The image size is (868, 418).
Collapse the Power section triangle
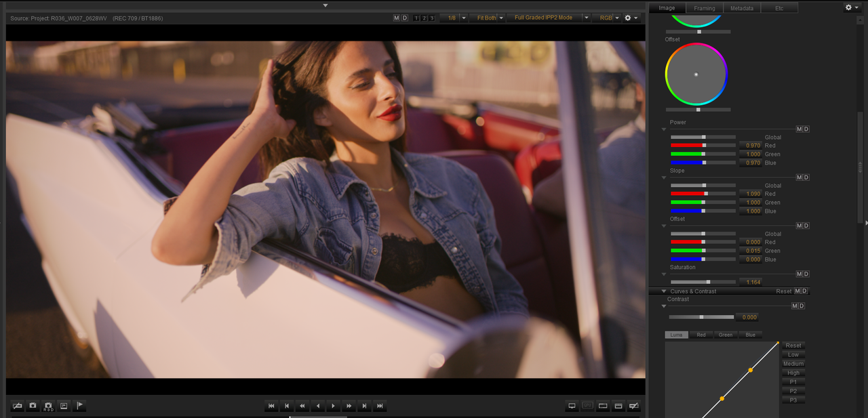[x=664, y=129]
